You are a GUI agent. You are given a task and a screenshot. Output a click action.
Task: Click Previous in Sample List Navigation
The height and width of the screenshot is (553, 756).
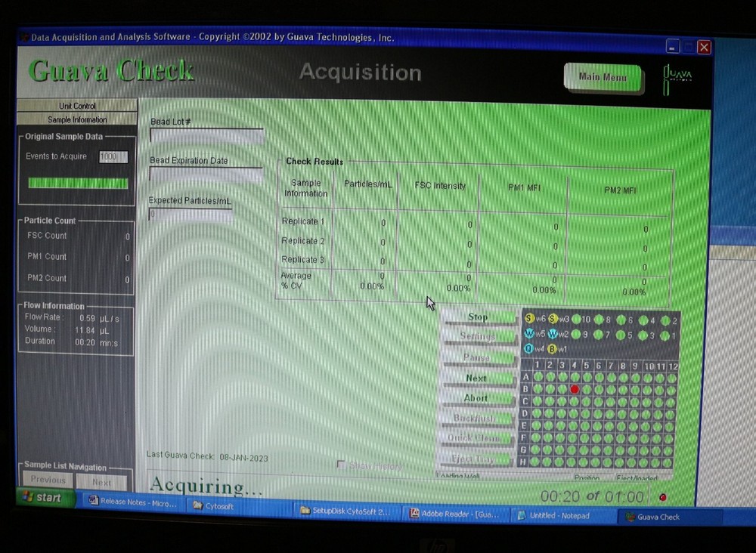48,480
